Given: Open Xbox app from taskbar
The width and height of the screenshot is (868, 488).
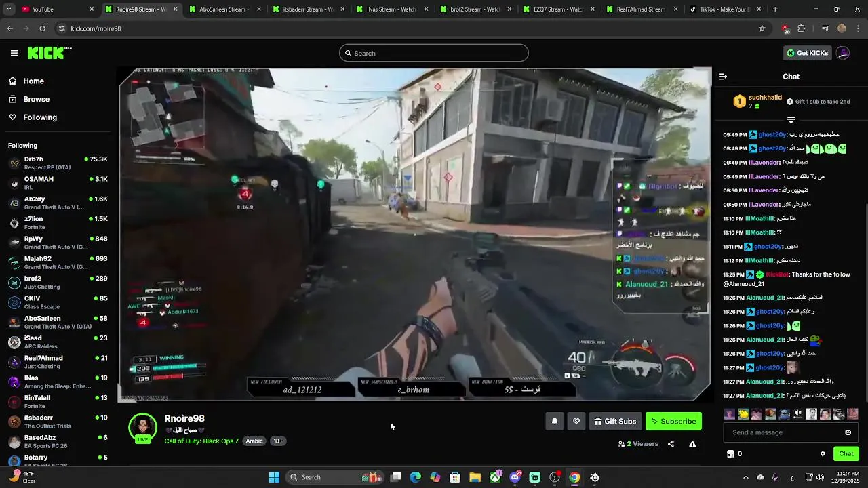Looking at the screenshot, I should pyautogui.click(x=496, y=477).
